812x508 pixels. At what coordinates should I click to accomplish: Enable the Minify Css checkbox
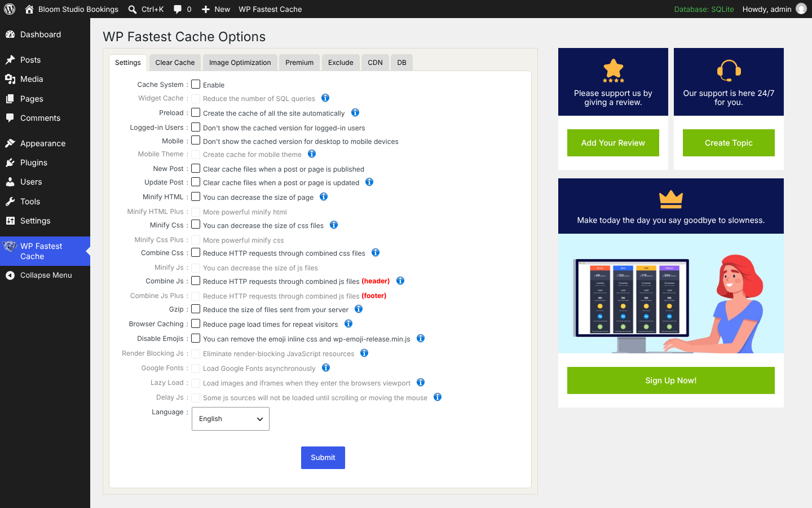(196, 225)
